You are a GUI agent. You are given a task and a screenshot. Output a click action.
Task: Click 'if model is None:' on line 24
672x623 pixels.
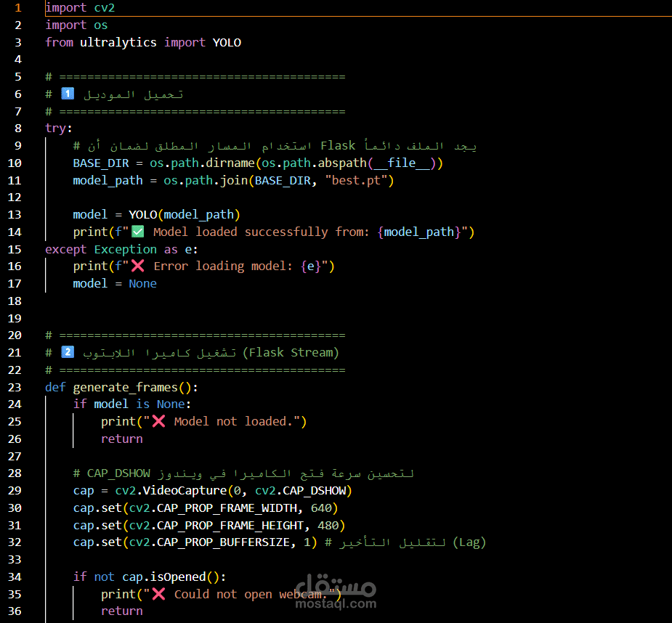point(132,404)
